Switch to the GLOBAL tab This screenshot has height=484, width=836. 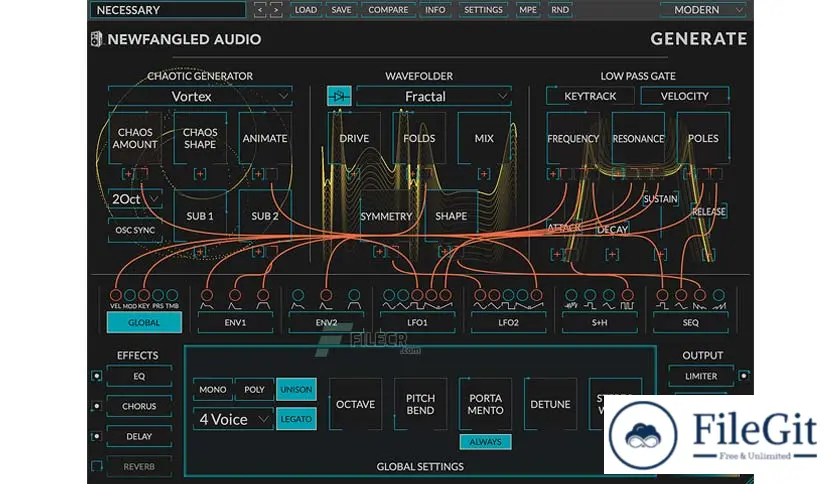click(x=144, y=322)
